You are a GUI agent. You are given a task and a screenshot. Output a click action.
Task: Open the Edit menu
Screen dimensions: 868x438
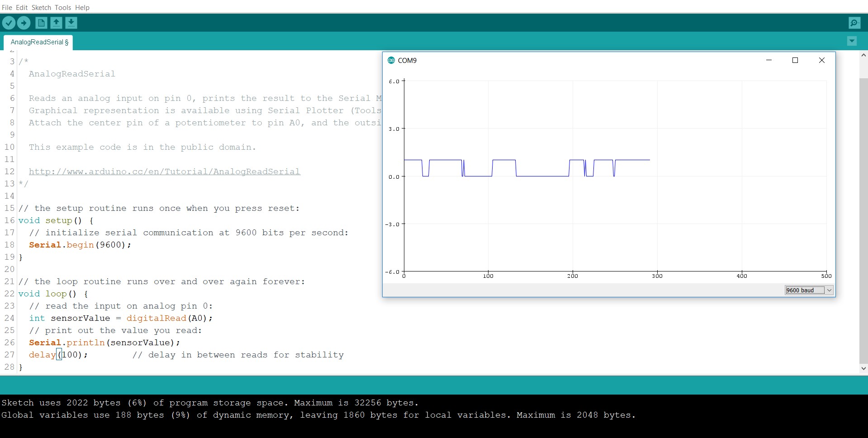22,7
